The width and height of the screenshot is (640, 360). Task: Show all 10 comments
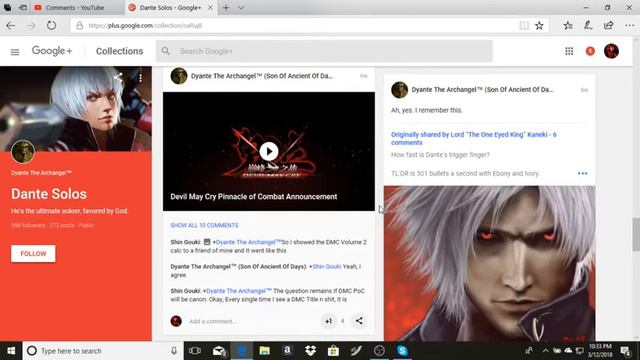pos(204,225)
